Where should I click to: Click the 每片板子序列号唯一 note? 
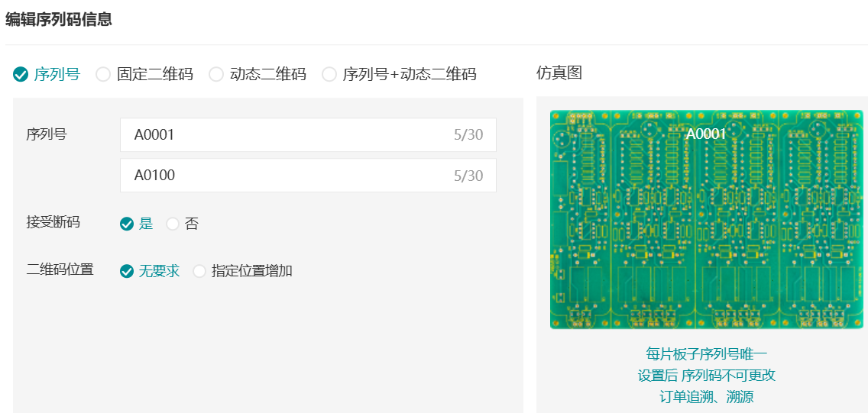pos(706,353)
